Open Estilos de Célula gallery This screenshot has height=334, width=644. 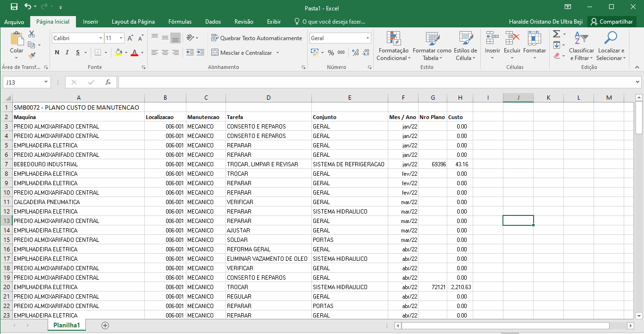click(466, 46)
